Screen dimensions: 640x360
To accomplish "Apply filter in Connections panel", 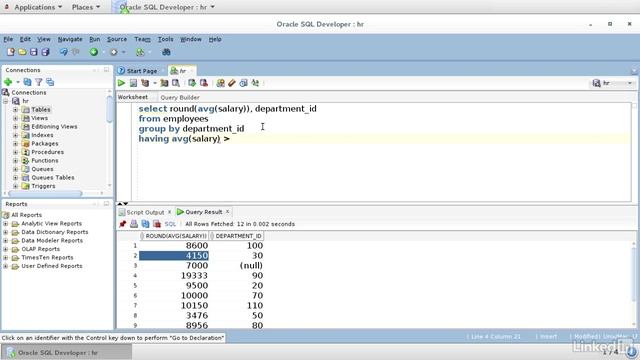I will click(39, 82).
